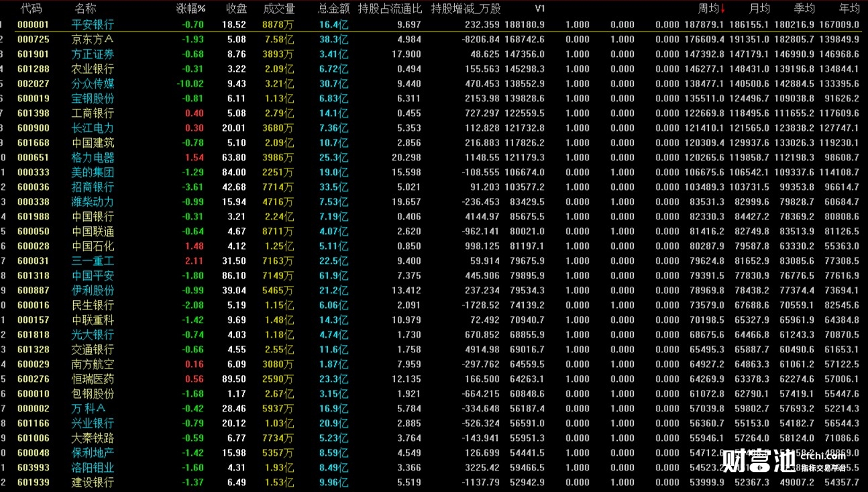The width and height of the screenshot is (868, 492).
Task: Select the 长江电力 stock name
Action: 93,128
